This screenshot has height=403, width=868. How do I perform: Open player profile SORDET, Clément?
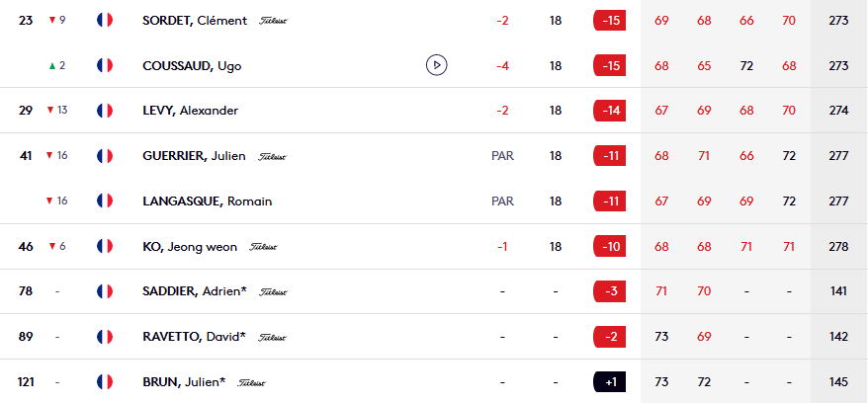click(194, 20)
